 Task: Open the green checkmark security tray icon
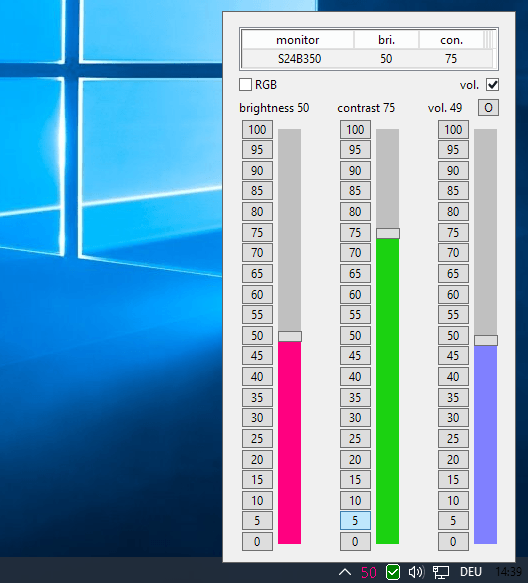[393, 572]
